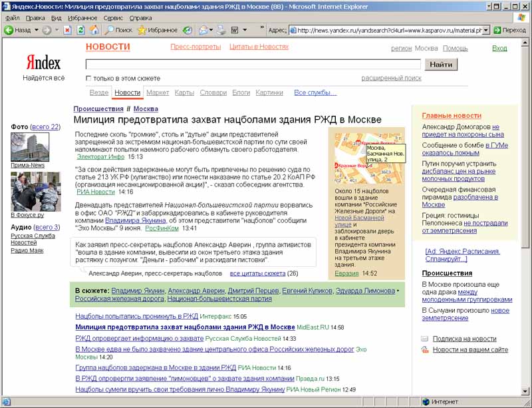Open the Search (Поиск) toolbar panel
The height and width of the screenshot is (408, 532).
[x=118, y=30]
